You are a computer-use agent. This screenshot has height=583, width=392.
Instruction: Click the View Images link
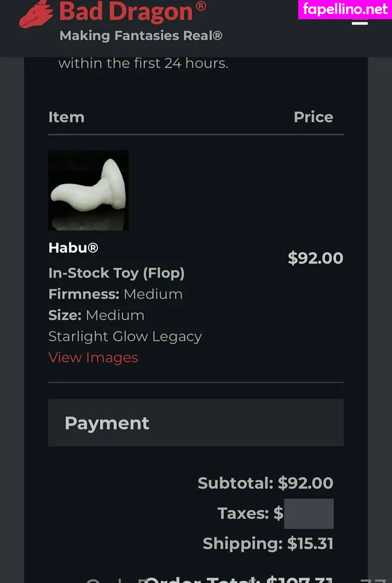click(93, 357)
